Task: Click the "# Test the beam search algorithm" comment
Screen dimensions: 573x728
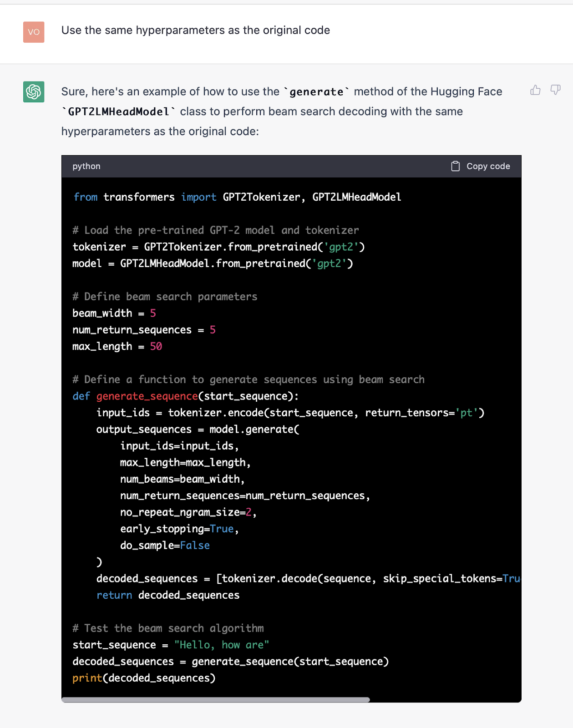Action: tap(168, 628)
